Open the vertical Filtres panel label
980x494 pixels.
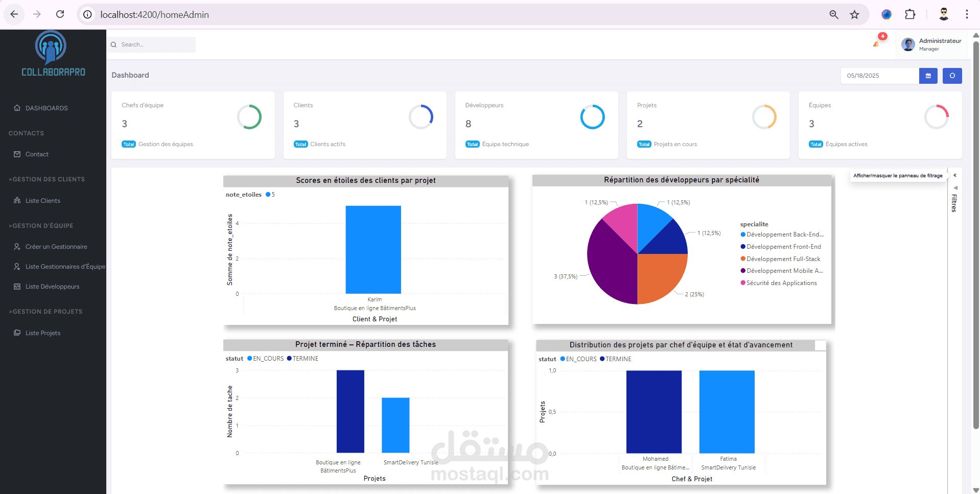(954, 203)
